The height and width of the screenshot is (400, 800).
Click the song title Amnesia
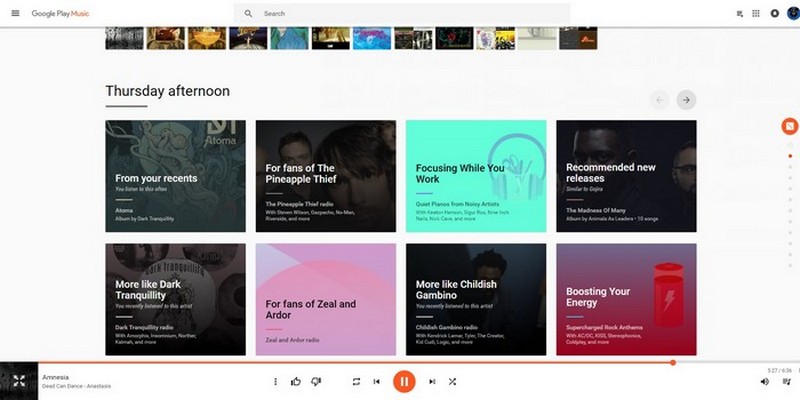(x=56, y=378)
